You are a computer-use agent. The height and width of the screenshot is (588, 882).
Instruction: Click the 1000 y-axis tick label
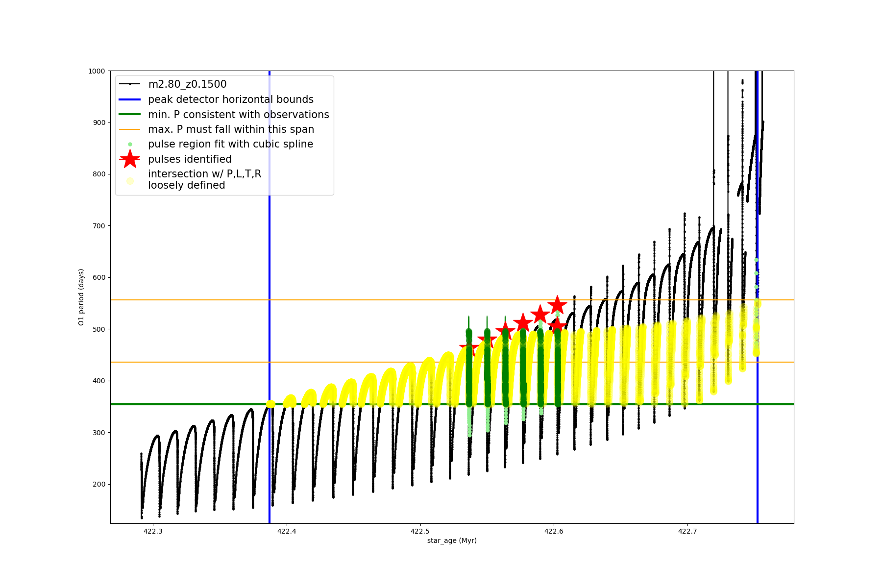[x=97, y=71]
